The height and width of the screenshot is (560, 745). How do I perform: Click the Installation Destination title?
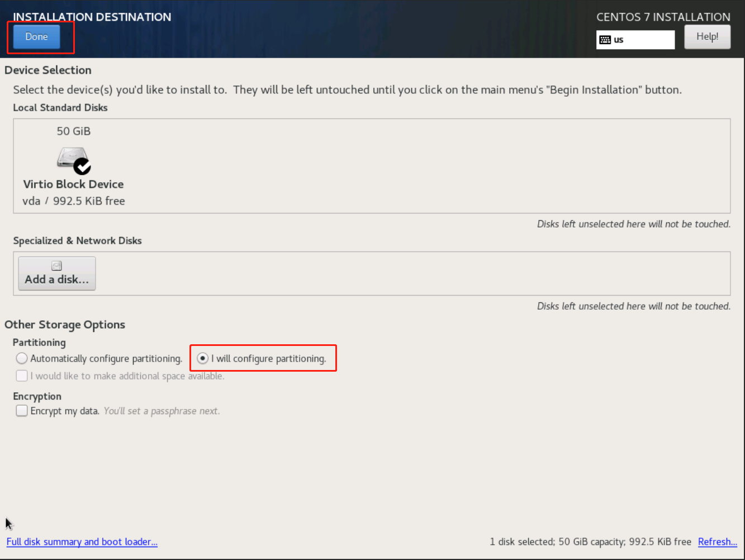(92, 17)
